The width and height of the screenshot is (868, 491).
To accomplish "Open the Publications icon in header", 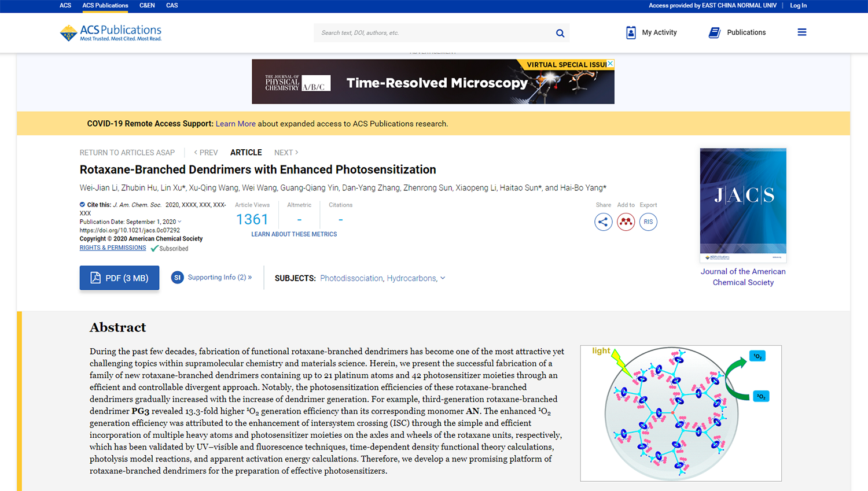I will 715,33.
